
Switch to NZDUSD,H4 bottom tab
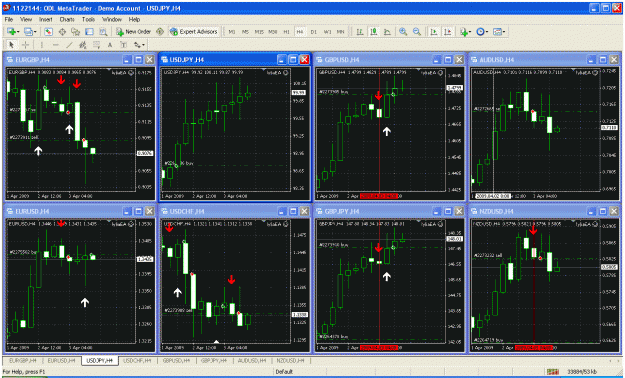click(291, 360)
